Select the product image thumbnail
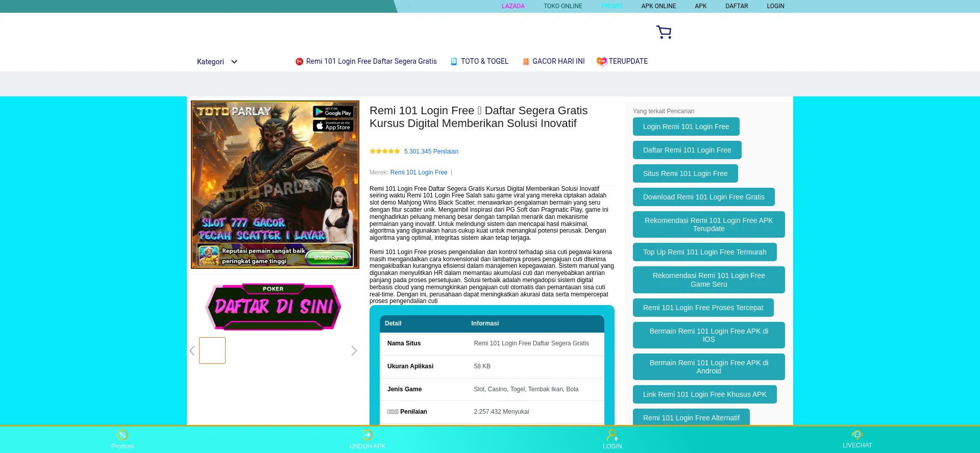The image size is (980, 453). [x=212, y=350]
